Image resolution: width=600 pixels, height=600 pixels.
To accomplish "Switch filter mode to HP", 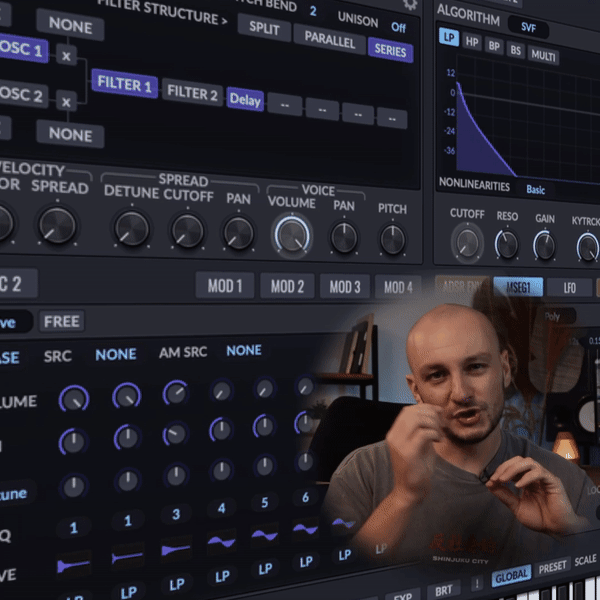I will pyautogui.click(x=472, y=41).
